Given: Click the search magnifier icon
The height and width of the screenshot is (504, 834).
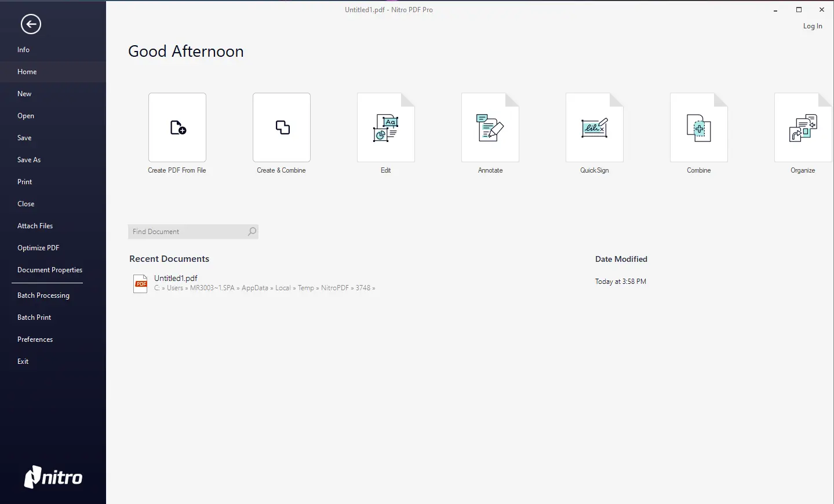Looking at the screenshot, I should point(252,232).
